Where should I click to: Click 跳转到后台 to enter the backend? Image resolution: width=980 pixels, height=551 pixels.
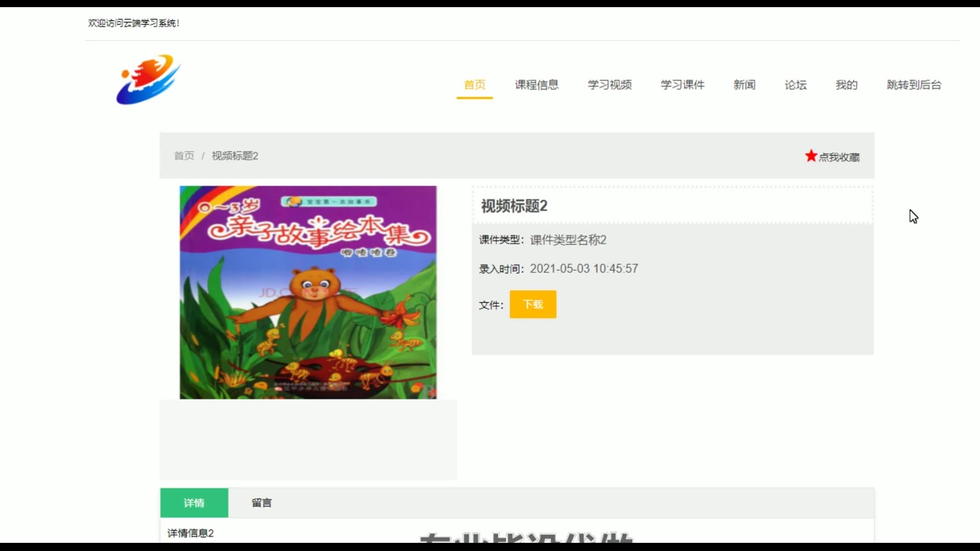pyautogui.click(x=914, y=85)
